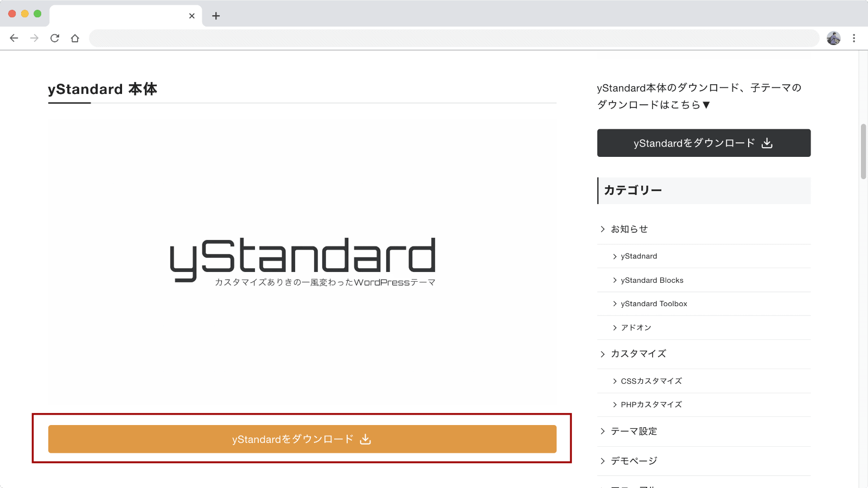Viewport: 868px width, 488px height.
Task: Open the テーマ設定 category
Action: (634, 432)
